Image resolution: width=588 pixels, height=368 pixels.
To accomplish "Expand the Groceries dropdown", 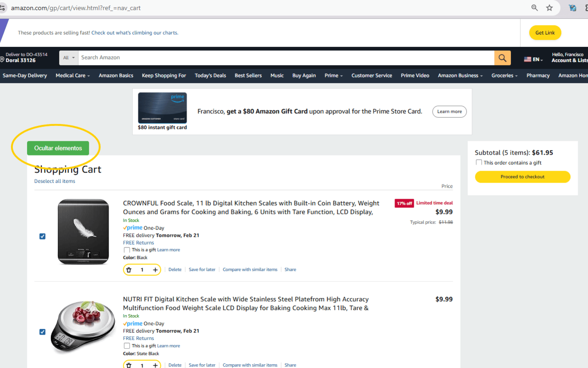I will 504,75.
